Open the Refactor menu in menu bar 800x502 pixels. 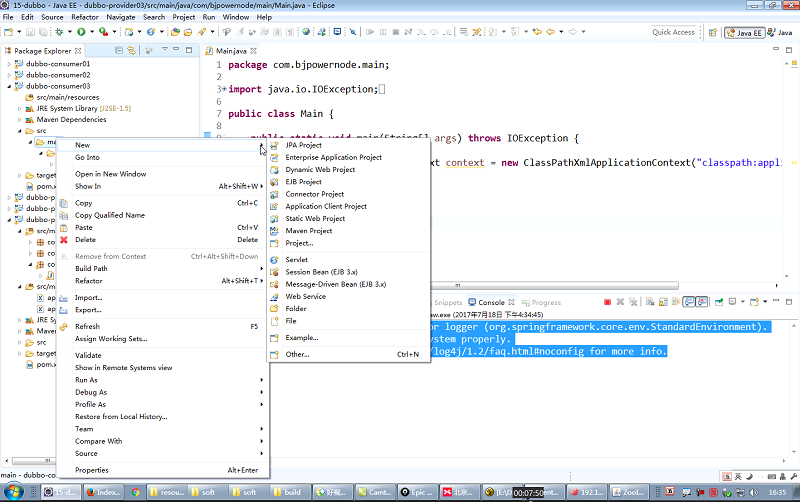[x=85, y=17]
